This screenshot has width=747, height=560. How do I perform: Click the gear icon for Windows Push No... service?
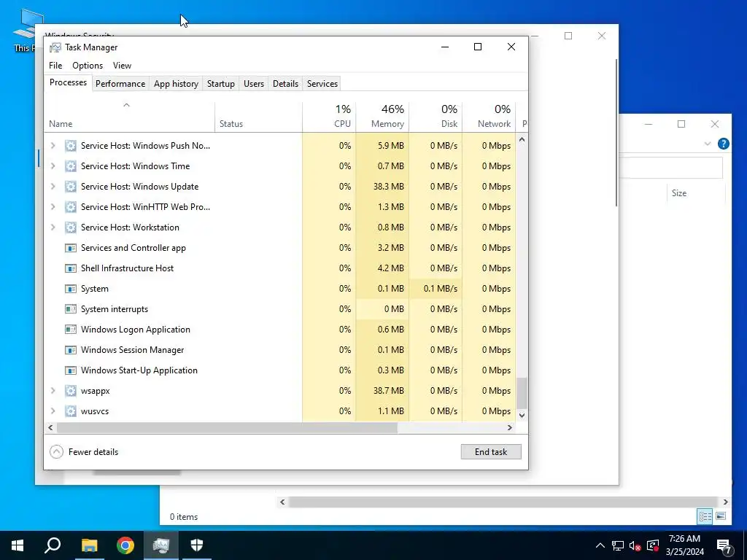[71, 146]
